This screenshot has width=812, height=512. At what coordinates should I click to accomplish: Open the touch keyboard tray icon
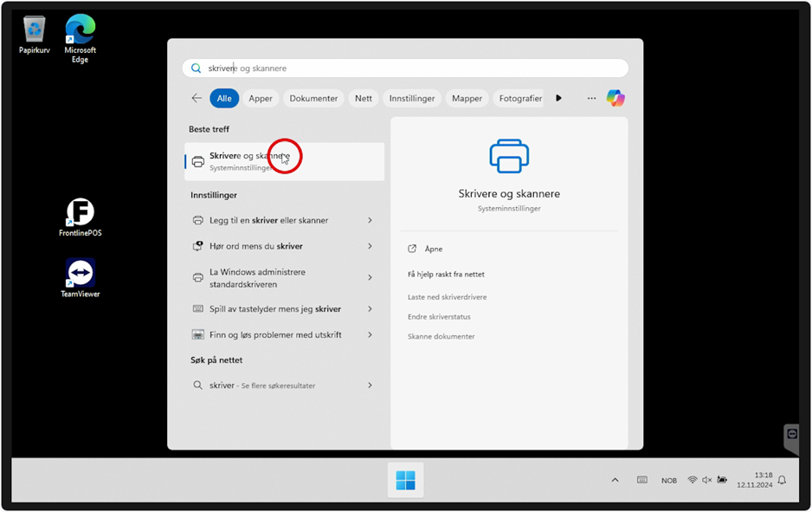pos(642,480)
